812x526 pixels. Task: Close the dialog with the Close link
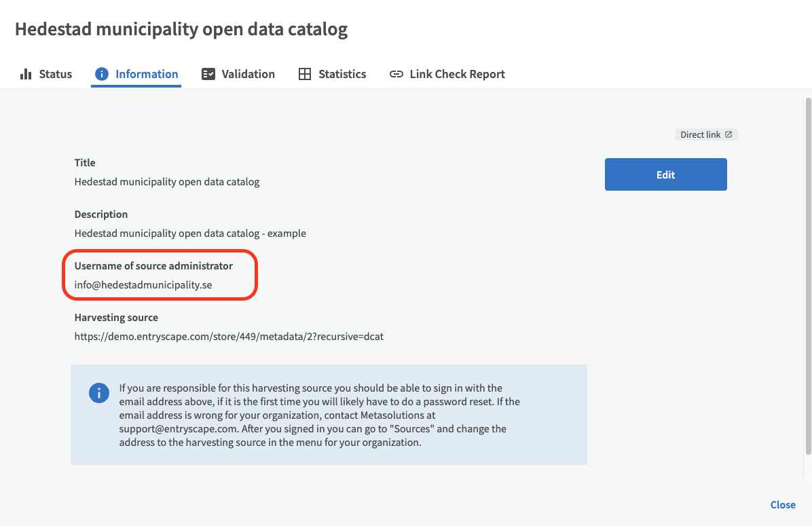pos(782,504)
